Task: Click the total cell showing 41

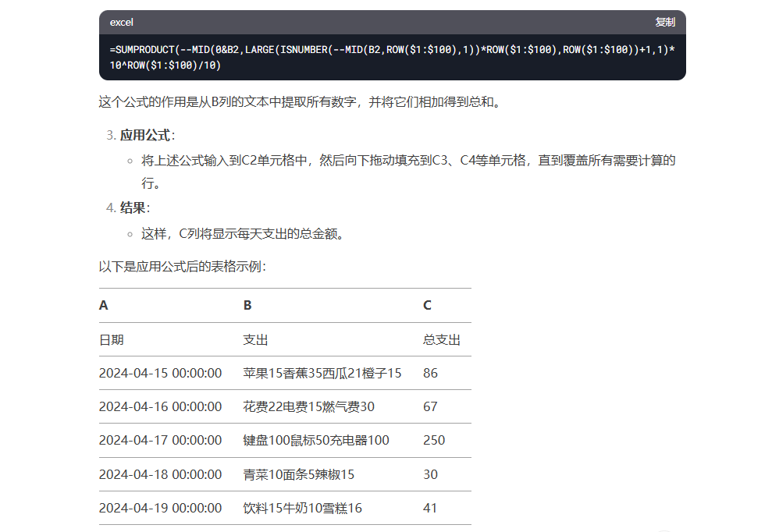Action: tap(430, 508)
